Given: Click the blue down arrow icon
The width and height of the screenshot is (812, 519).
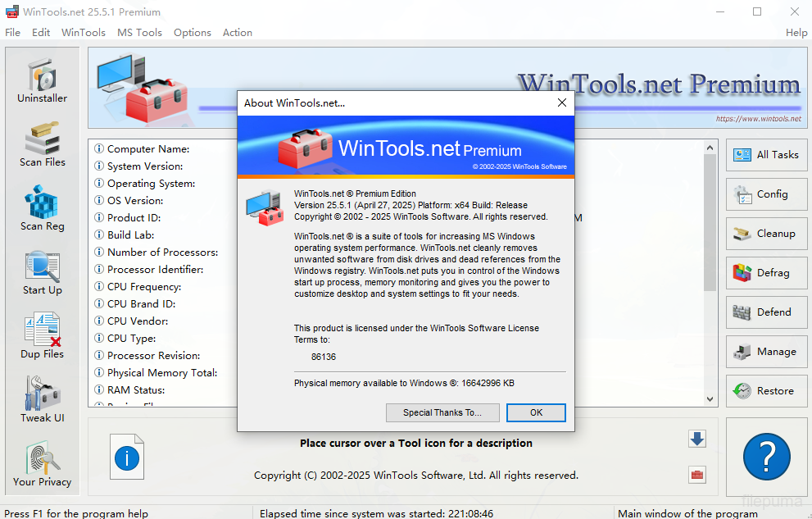Looking at the screenshot, I should tap(697, 439).
